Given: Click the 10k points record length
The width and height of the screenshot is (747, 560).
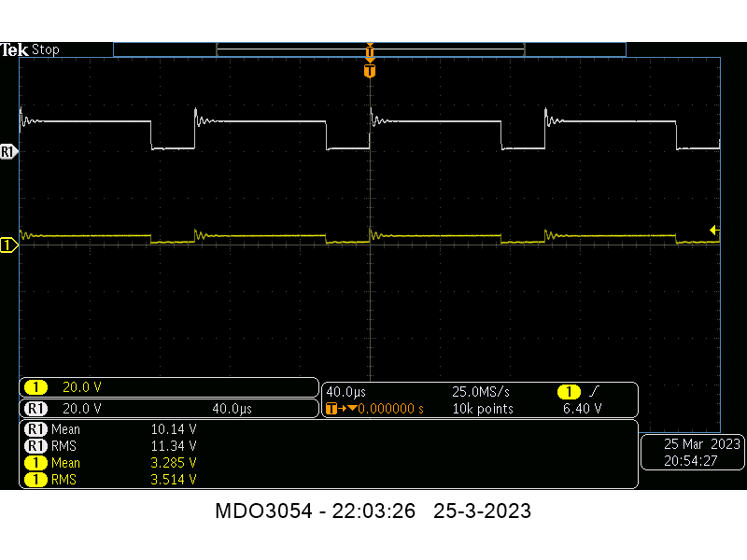Looking at the screenshot, I should click(483, 409).
